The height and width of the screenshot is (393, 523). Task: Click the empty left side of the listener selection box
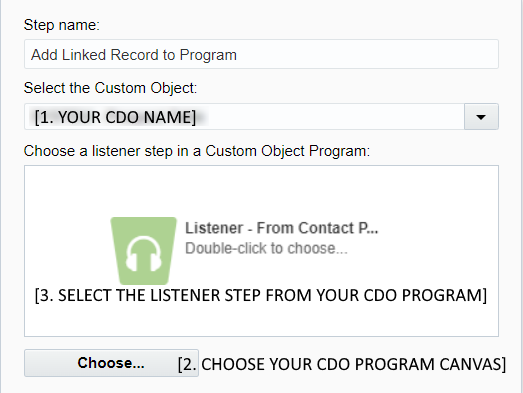point(67,250)
